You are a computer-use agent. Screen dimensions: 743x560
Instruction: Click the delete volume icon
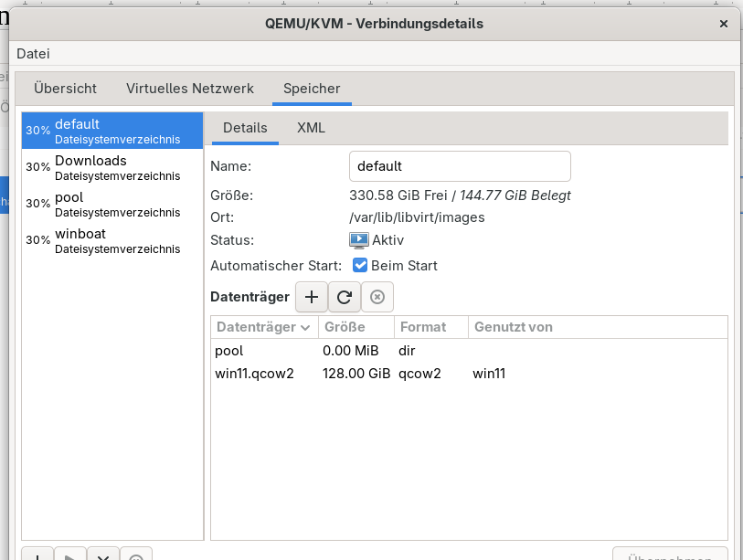pyautogui.click(x=377, y=297)
